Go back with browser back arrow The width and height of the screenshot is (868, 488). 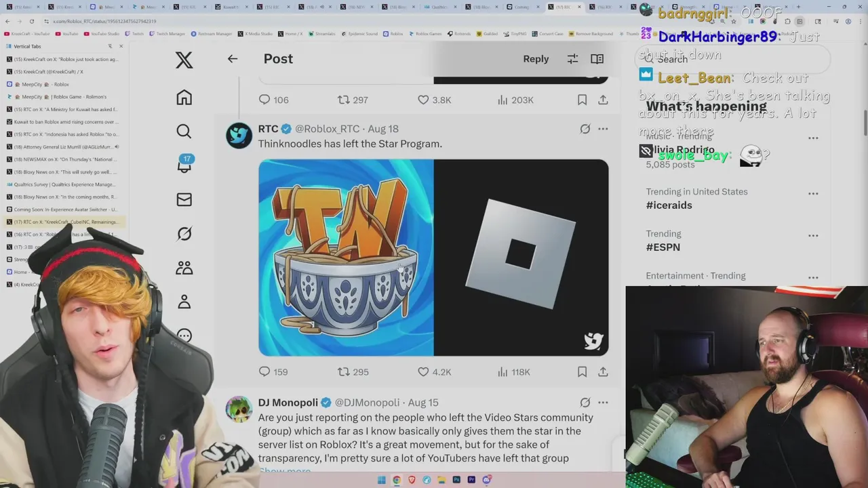[7, 21]
